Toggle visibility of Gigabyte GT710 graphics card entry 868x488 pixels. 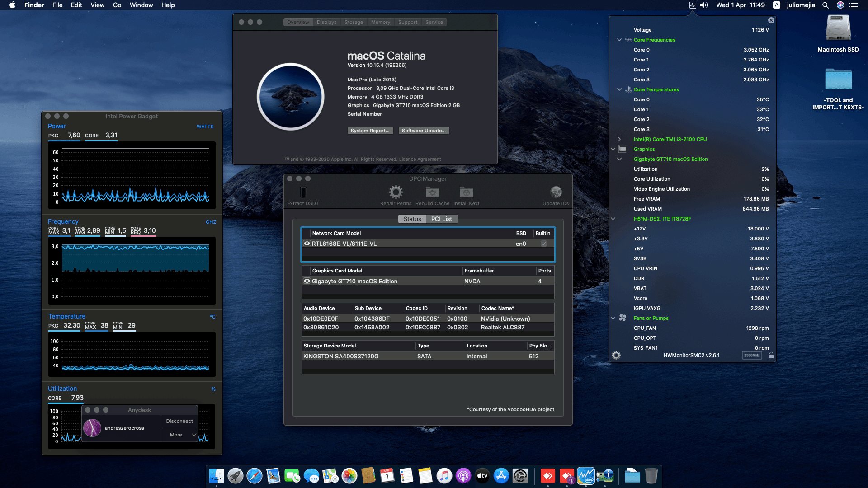click(307, 281)
